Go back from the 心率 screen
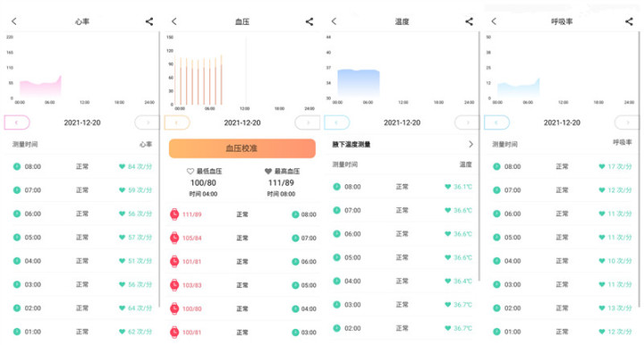644x345 pixels. (x=14, y=21)
